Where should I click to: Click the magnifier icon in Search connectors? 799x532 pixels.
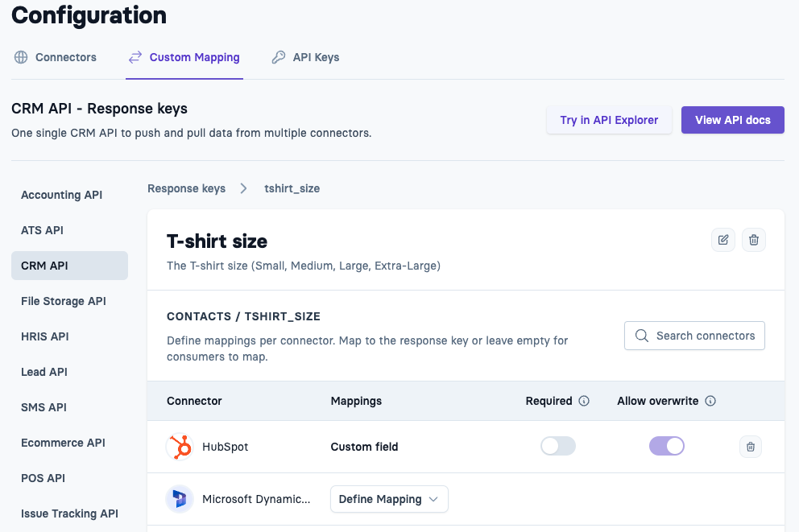[642, 336]
